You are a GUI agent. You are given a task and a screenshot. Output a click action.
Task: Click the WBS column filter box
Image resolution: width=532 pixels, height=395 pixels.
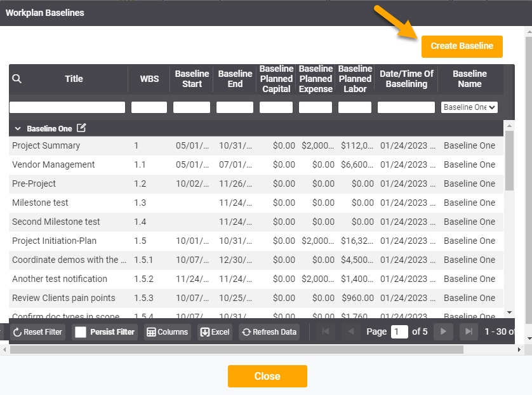(149, 107)
